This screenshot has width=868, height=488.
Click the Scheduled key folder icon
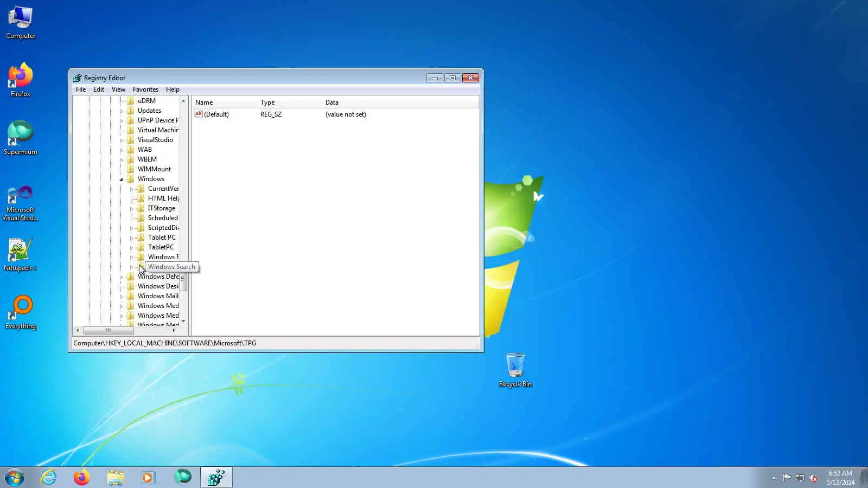point(141,218)
